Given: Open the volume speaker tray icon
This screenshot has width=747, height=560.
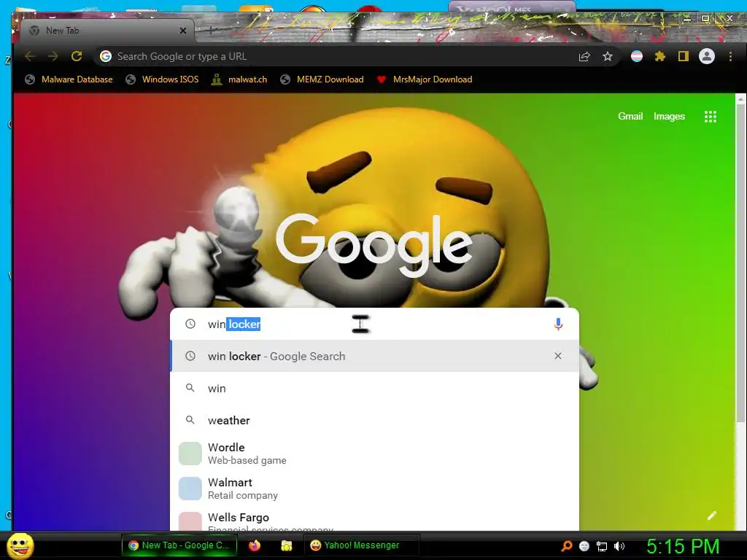Looking at the screenshot, I should (x=619, y=546).
